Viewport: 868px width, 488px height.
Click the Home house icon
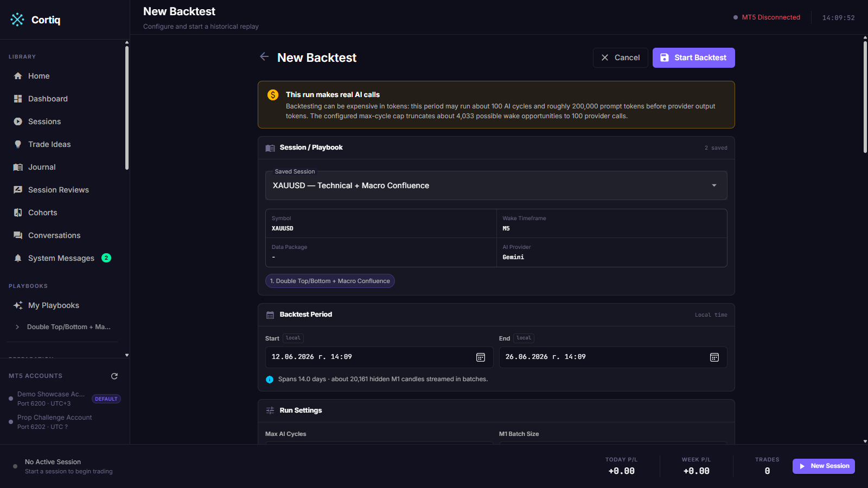(18, 76)
